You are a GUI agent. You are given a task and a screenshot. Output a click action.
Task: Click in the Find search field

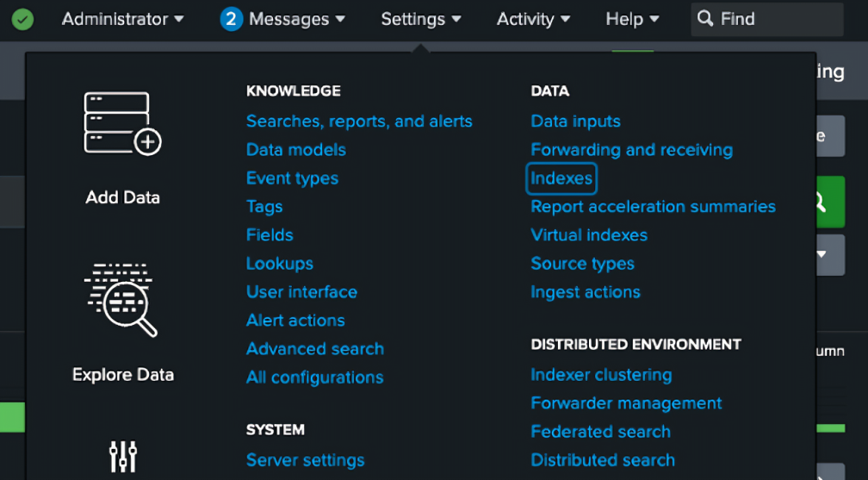775,19
